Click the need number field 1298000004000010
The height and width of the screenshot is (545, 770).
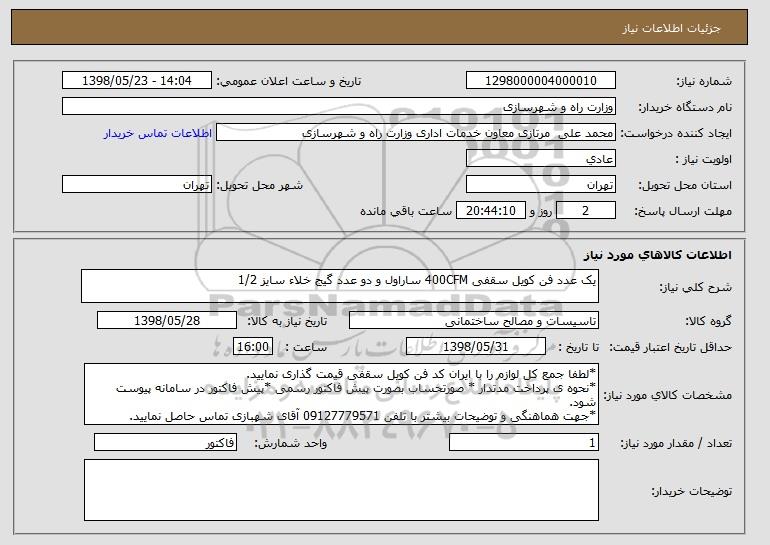click(x=541, y=81)
